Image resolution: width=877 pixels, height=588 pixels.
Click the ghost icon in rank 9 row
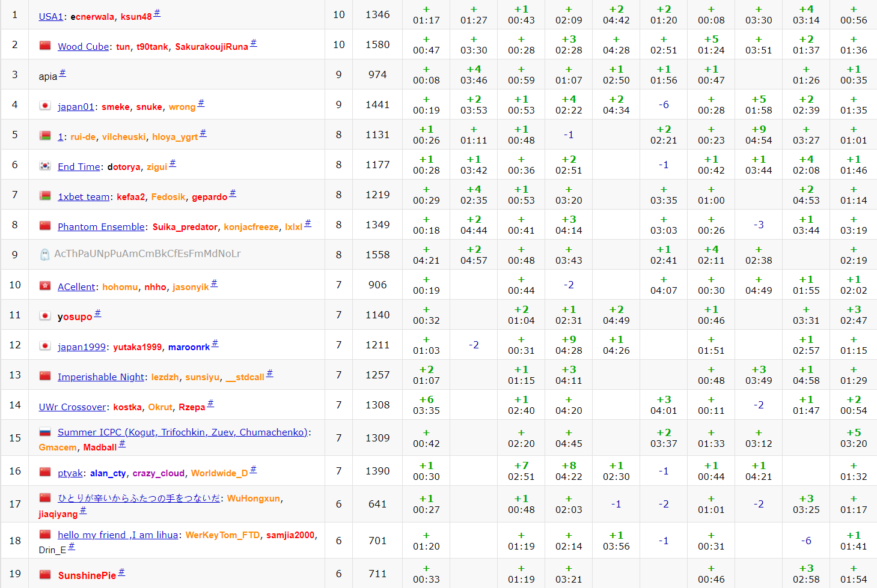click(x=44, y=254)
